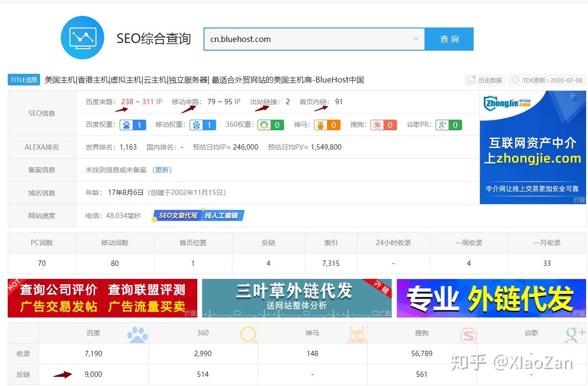Open the 查询公司评价 red ad banner
Image resolution: width=588 pixels, height=386 pixels.
pos(102,298)
